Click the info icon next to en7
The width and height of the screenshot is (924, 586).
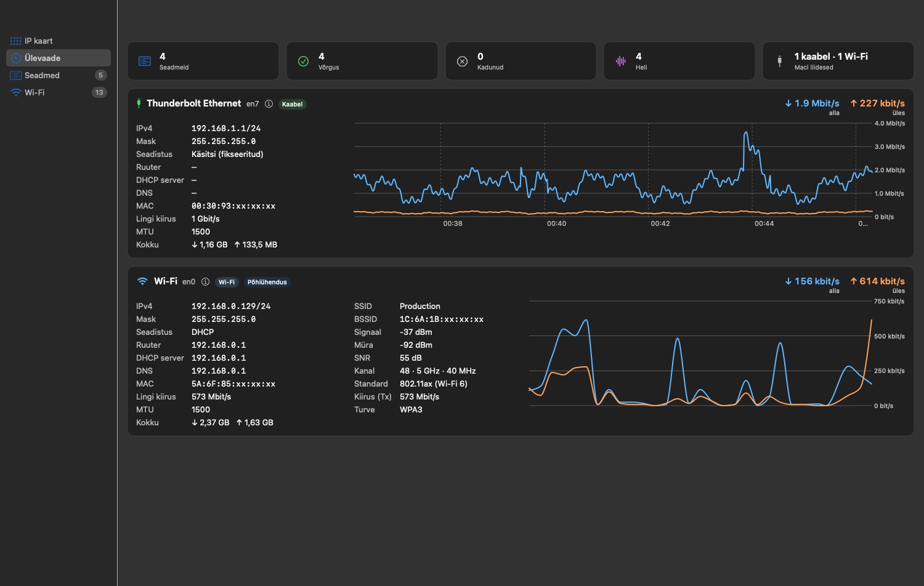[x=269, y=104]
